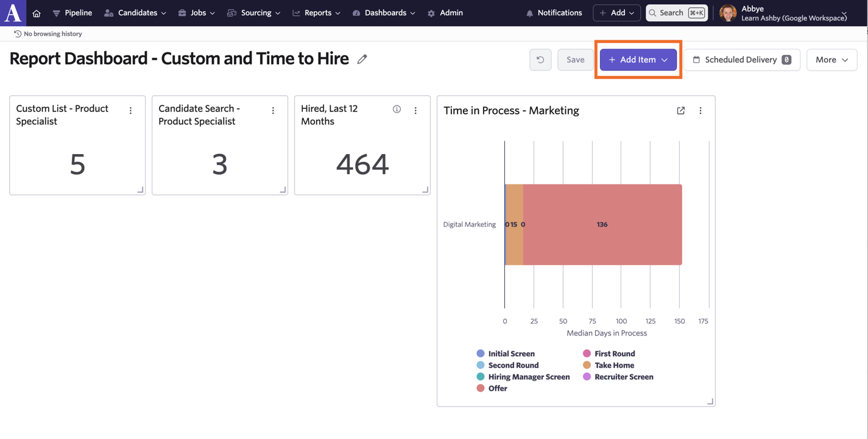Click Abbye's profile avatar

click(x=728, y=13)
